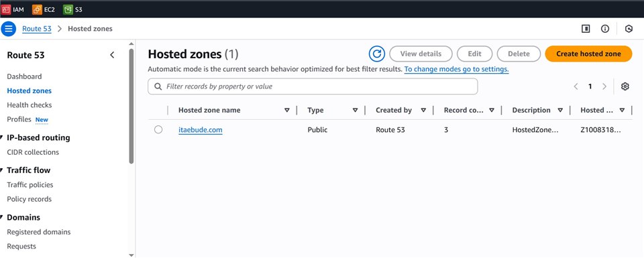Click the 'HostedZone...' description cell
Image resolution: width=644 pixels, height=258 pixels.
(x=535, y=130)
